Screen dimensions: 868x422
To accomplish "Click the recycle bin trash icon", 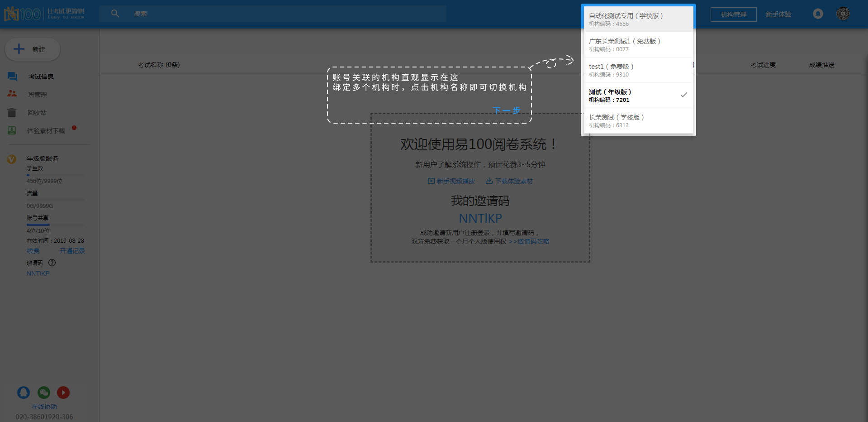I will click(12, 113).
